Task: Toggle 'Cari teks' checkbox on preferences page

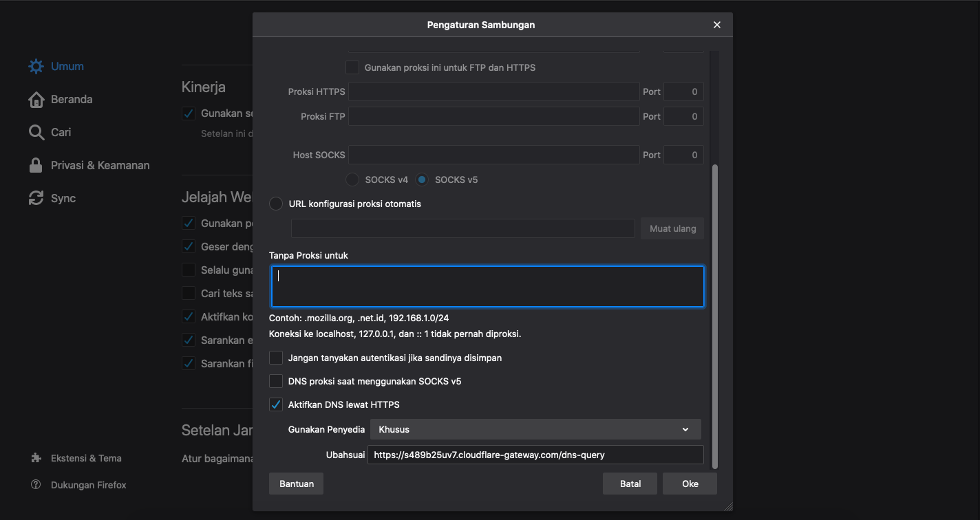Action: (189, 294)
